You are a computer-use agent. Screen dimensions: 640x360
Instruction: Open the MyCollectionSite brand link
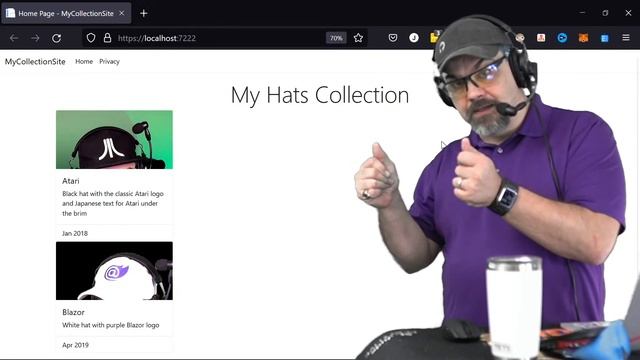click(x=35, y=62)
